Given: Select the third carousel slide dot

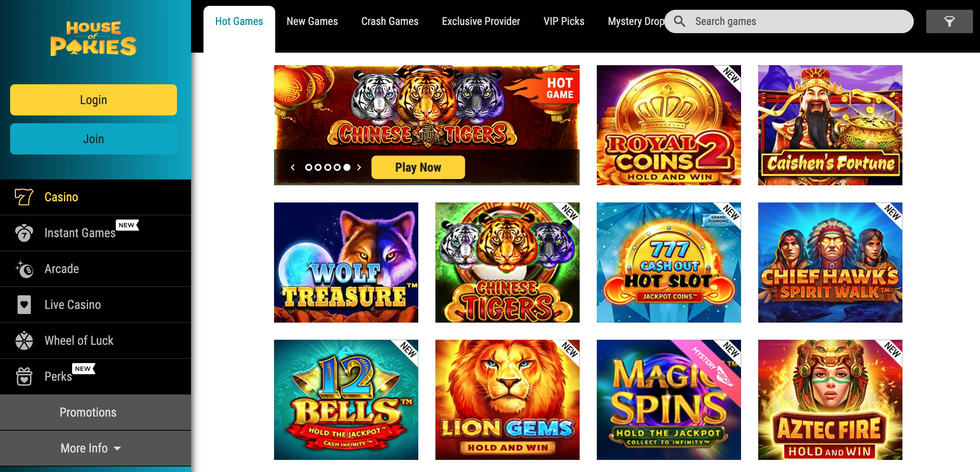Looking at the screenshot, I should 327,167.
